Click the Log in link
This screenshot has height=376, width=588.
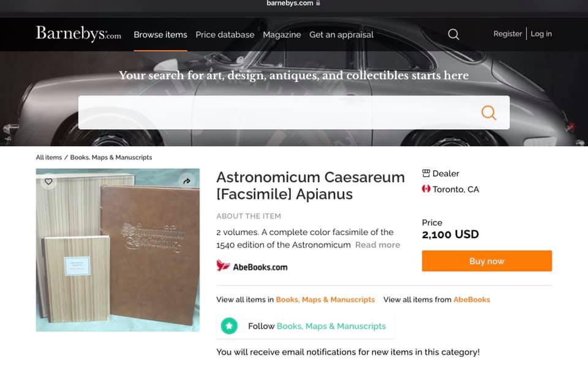coord(541,34)
